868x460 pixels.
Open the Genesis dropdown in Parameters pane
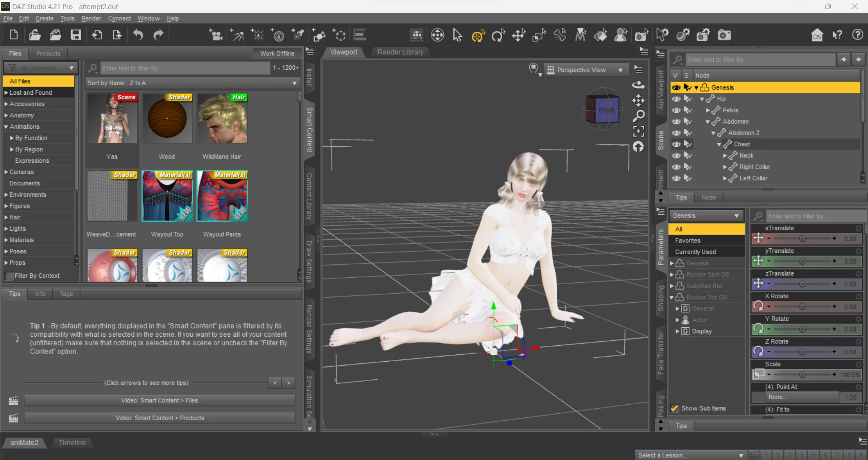(x=706, y=216)
